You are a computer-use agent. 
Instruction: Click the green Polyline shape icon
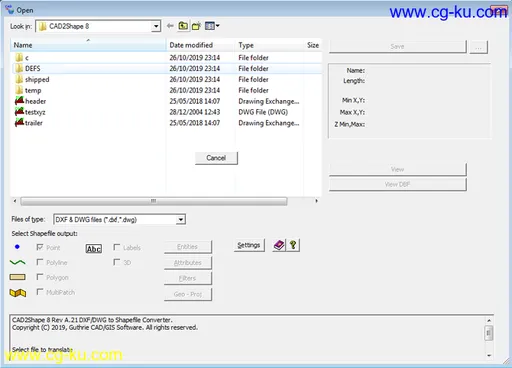point(18,262)
